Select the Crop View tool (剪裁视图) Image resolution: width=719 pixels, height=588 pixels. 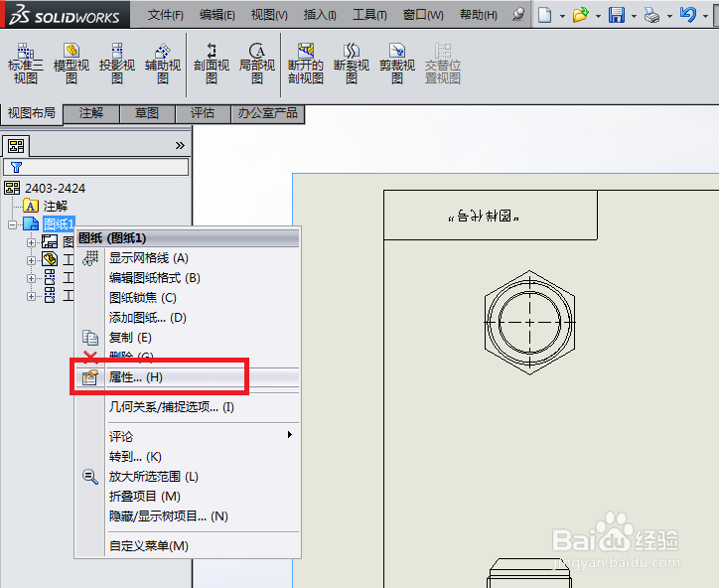tap(397, 64)
